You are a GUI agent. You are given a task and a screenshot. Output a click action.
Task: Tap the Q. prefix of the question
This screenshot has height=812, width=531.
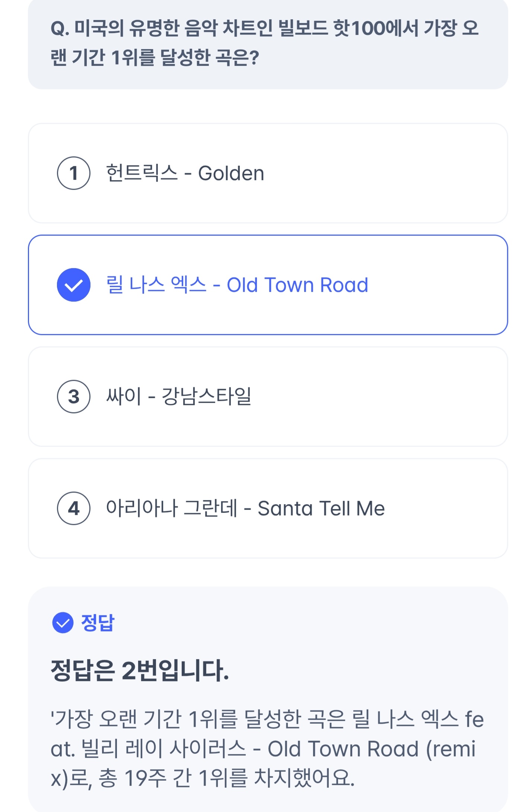60,29
